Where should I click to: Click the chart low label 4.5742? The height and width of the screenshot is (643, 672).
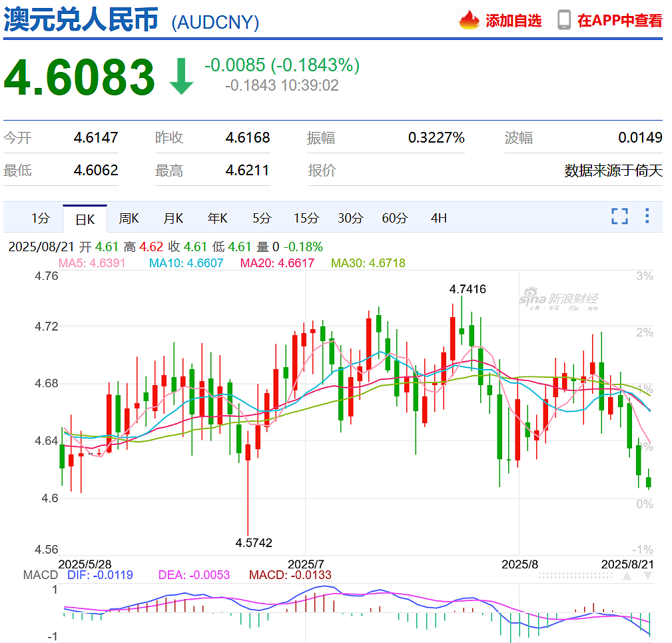click(x=254, y=543)
